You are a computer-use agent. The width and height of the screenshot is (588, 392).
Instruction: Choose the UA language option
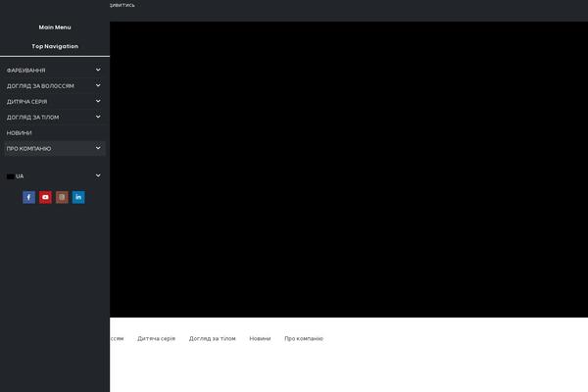click(15, 176)
